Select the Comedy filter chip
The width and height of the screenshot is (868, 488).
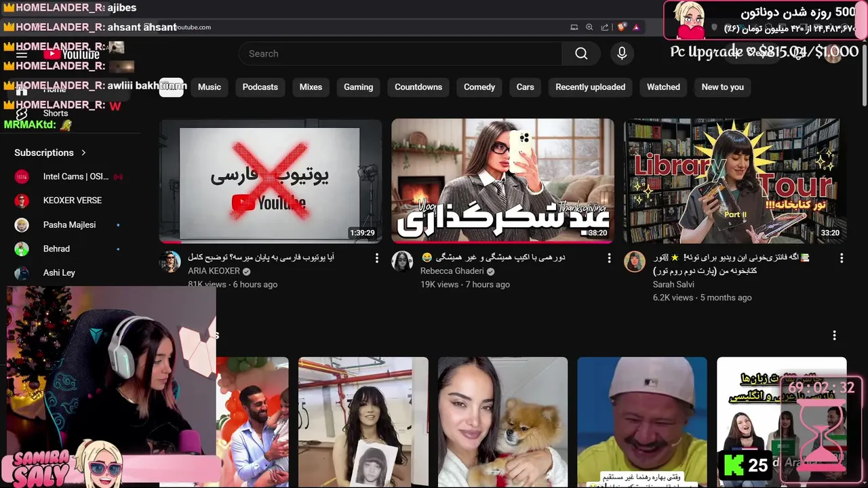click(x=479, y=87)
